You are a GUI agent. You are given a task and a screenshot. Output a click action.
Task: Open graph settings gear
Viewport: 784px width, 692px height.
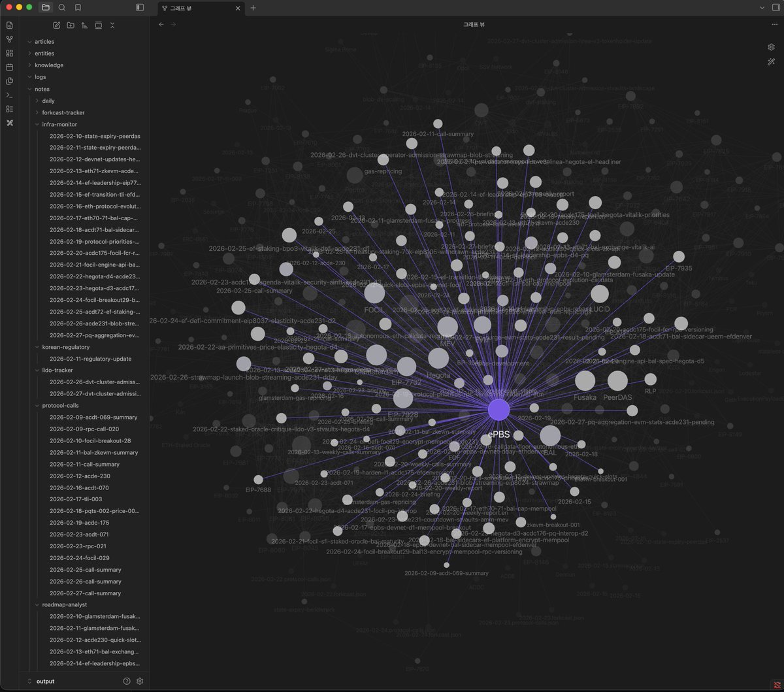tap(771, 47)
